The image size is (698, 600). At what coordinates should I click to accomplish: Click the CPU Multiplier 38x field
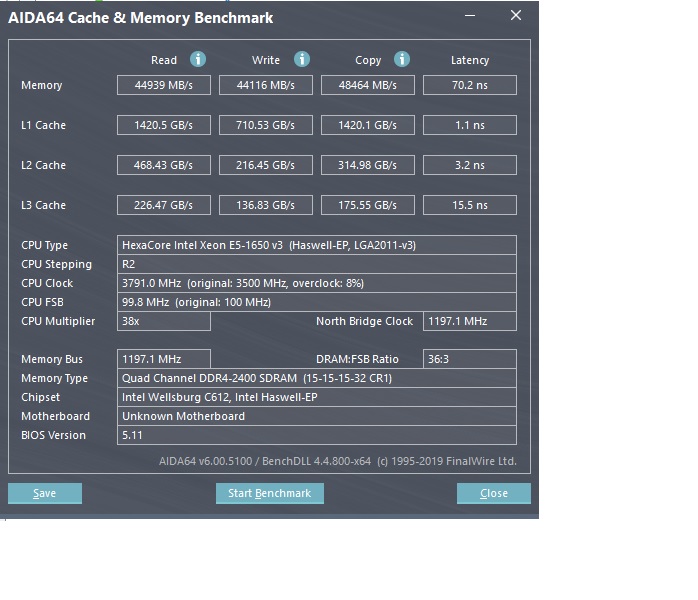[164, 321]
